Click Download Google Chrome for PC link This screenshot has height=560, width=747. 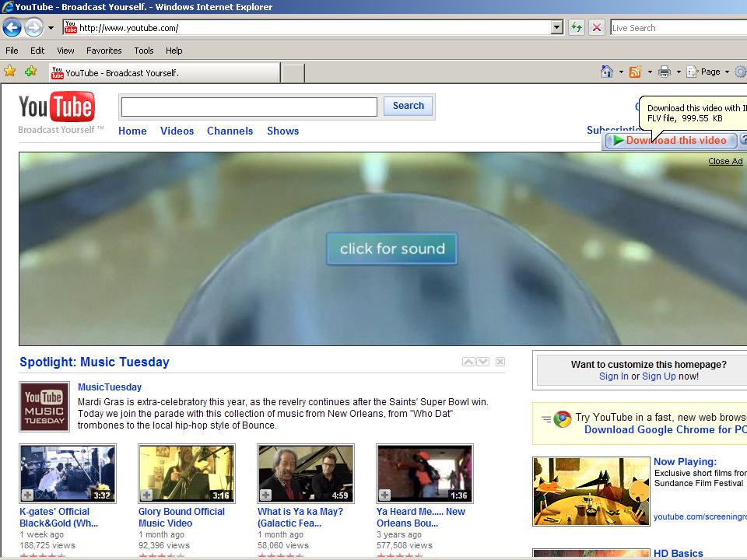[665, 429]
